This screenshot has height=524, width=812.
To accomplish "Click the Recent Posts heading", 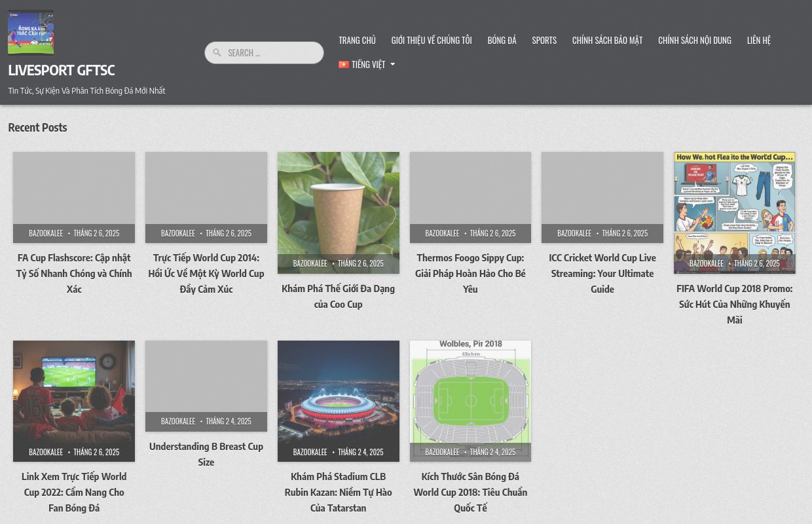I will [37, 127].
